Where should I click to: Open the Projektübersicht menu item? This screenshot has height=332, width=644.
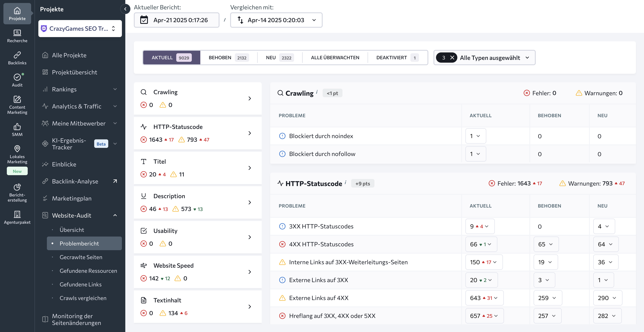click(x=74, y=72)
